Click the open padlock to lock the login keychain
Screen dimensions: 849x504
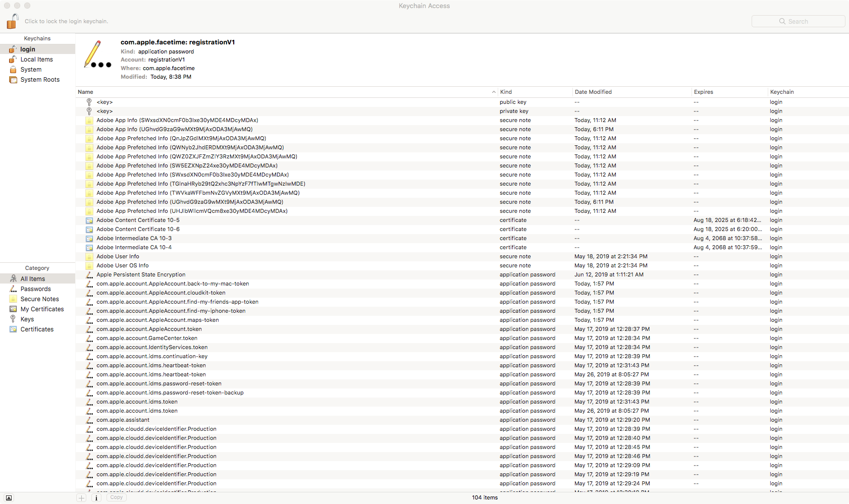point(12,21)
